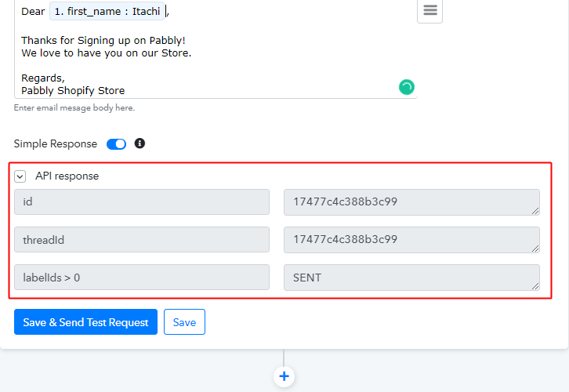The height and width of the screenshot is (392, 569).
Task: Click the word 'Dear' in the email body
Action: (x=33, y=11)
